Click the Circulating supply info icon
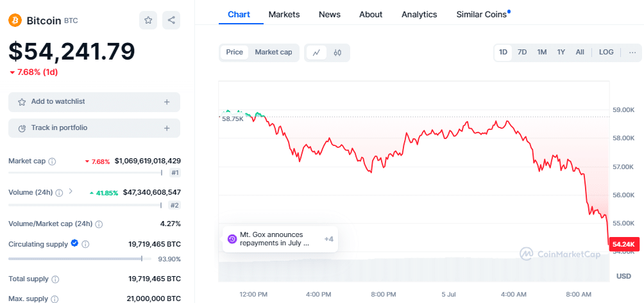Viewport: 644px width, 303px height. pos(85,244)
